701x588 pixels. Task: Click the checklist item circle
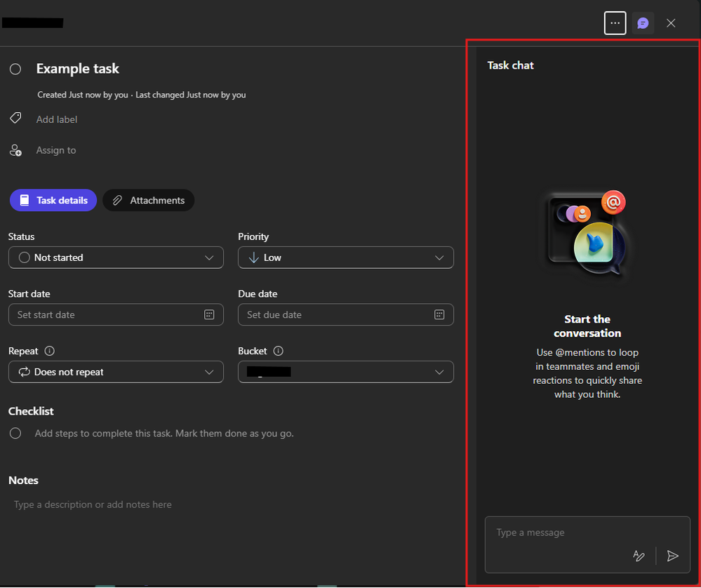pos(15,434)
